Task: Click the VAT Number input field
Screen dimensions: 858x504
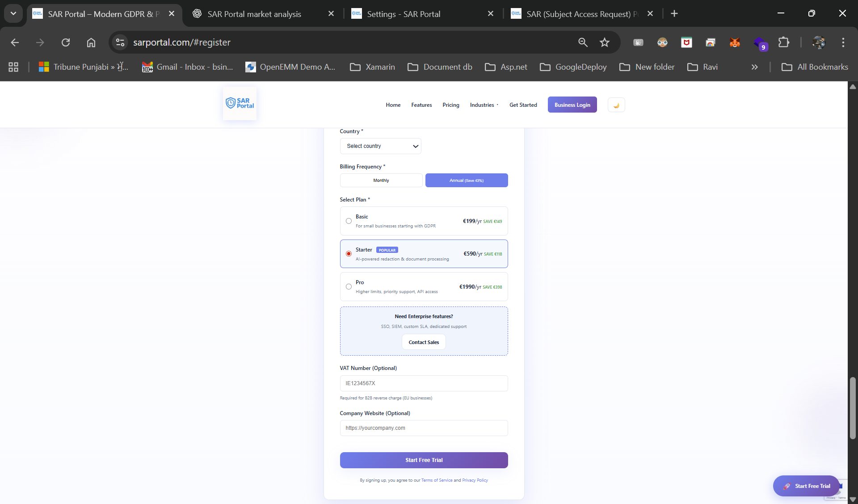Action: click(x=424, y=383)
